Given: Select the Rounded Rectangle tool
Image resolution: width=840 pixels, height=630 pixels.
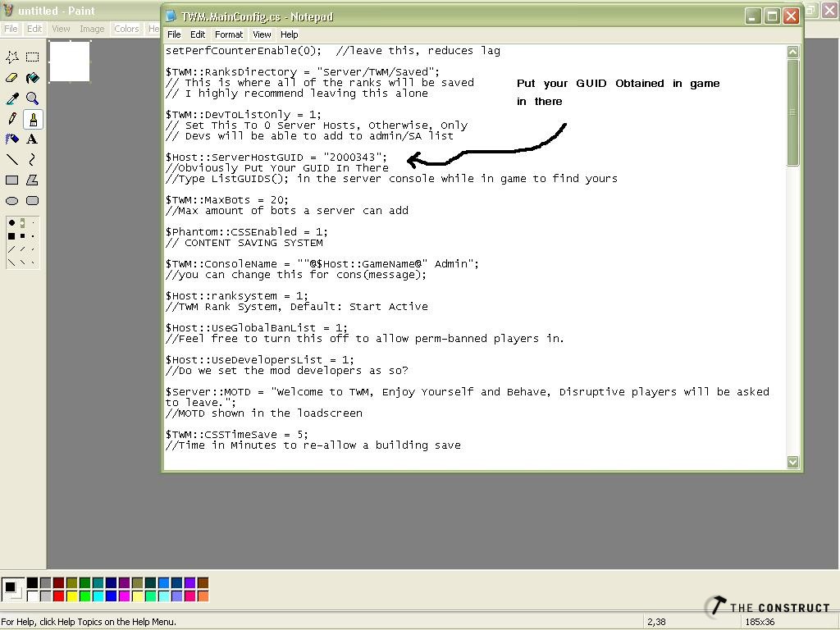Looking at the screenshot, I should 32,201.
